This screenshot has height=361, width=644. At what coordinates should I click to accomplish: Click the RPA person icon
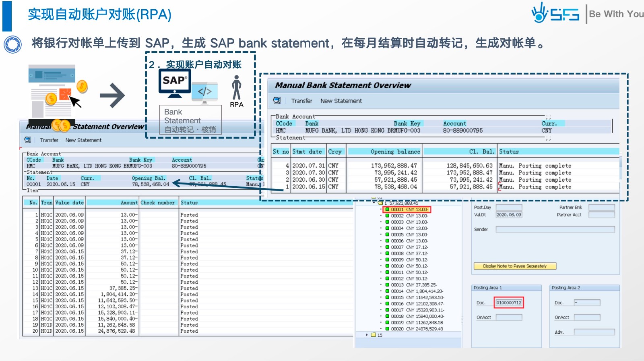[237, 88]
